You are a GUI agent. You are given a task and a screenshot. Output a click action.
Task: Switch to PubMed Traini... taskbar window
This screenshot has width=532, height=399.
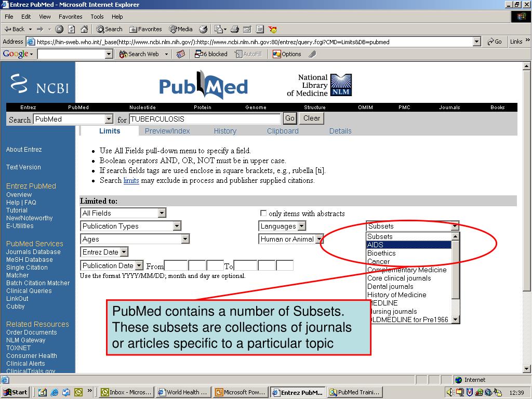click(x=355, y=393)
